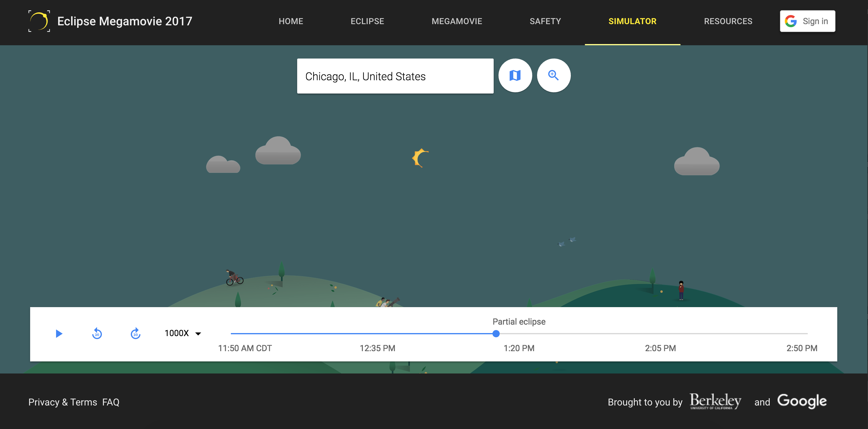Open the Privacy & Terms link
This screenshot has height=429, width=868.
(62, 402)
